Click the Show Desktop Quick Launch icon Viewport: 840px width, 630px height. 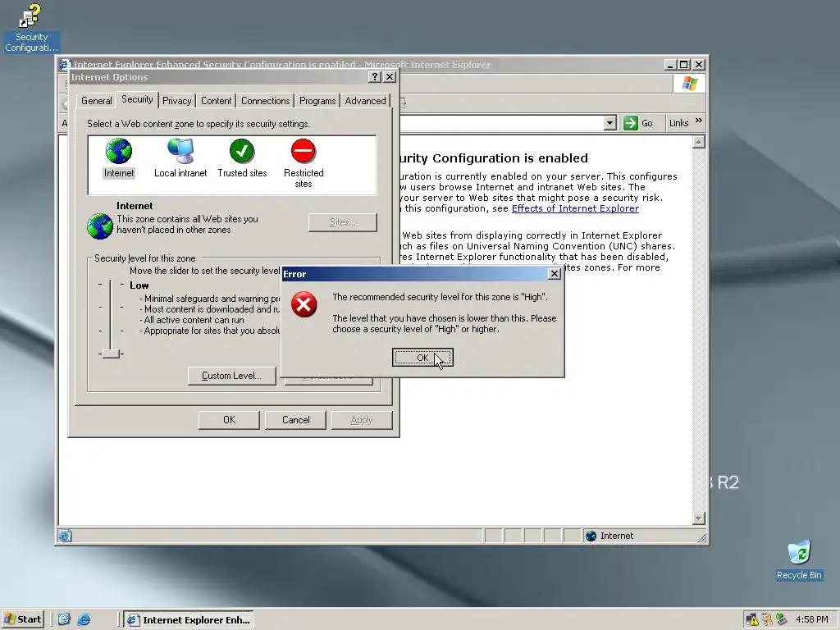[64, 619]
